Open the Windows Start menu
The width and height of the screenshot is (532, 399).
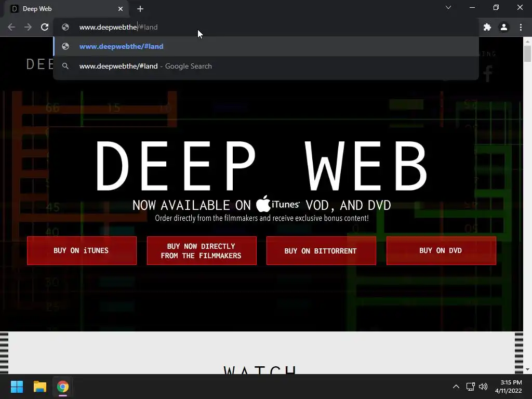point(17,387)
